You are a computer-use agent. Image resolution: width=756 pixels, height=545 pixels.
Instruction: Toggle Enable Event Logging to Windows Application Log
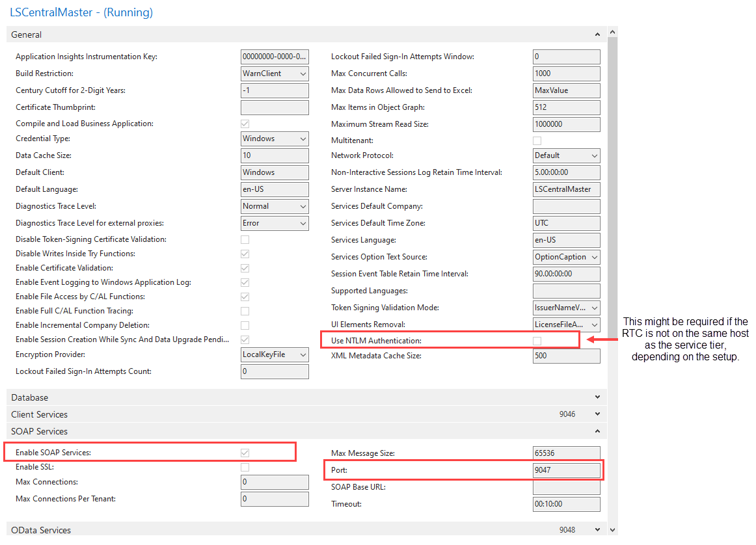tap(245, 282)
